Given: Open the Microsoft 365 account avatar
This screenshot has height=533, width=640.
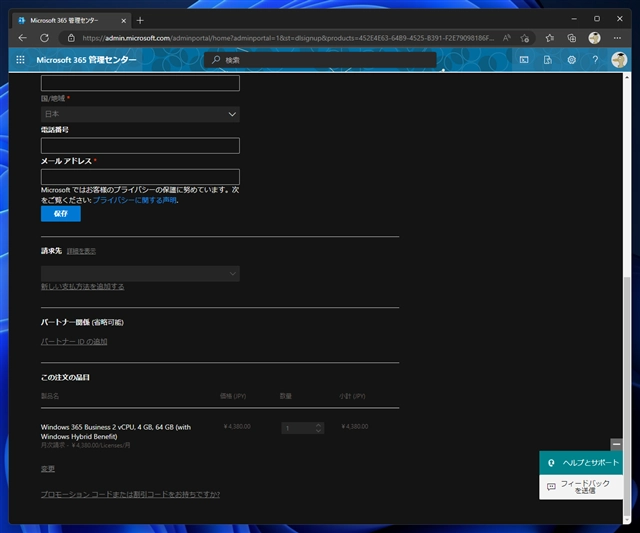Looking at the screenshot, I should 619,60.
